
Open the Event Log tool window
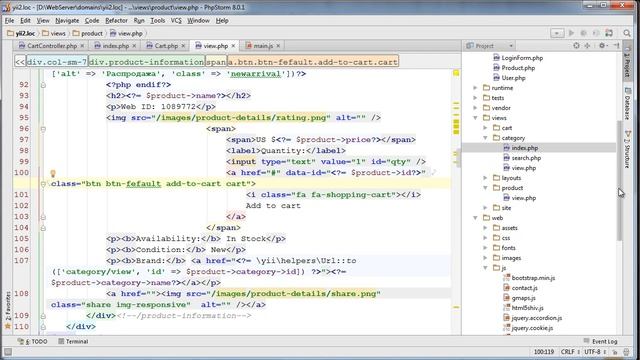tap(600, 341)
